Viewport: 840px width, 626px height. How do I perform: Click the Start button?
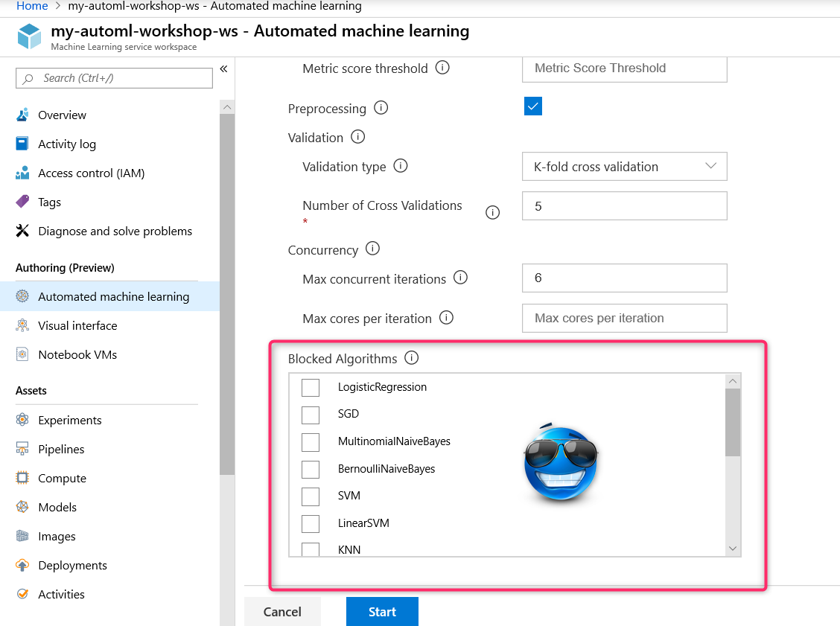point(382,612)
